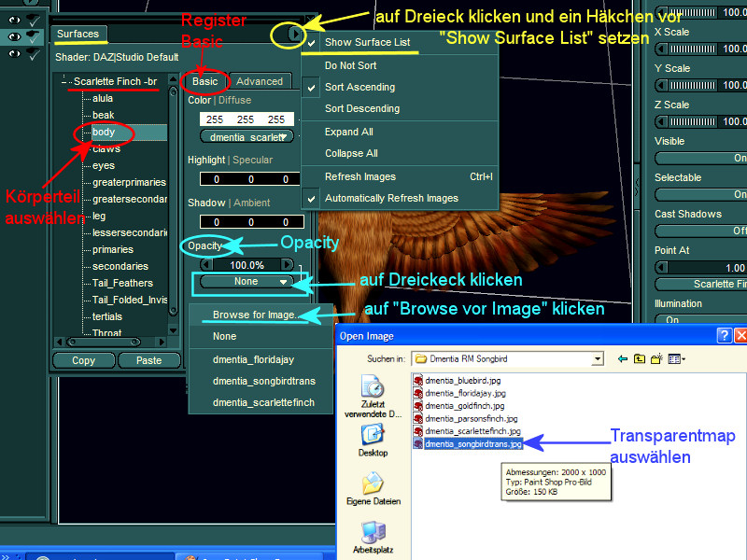Choose Refresh Images menu item

[401, 176]
